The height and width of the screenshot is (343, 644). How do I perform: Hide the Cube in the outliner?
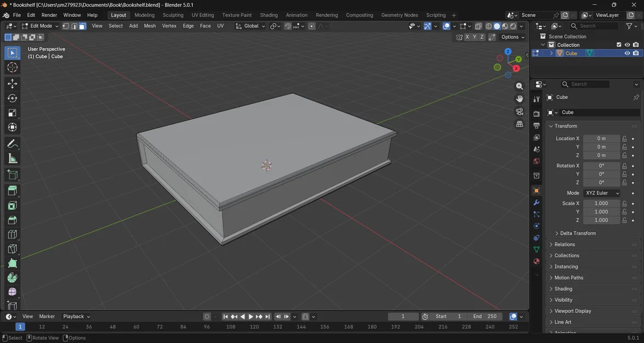[x=627, y=53]
